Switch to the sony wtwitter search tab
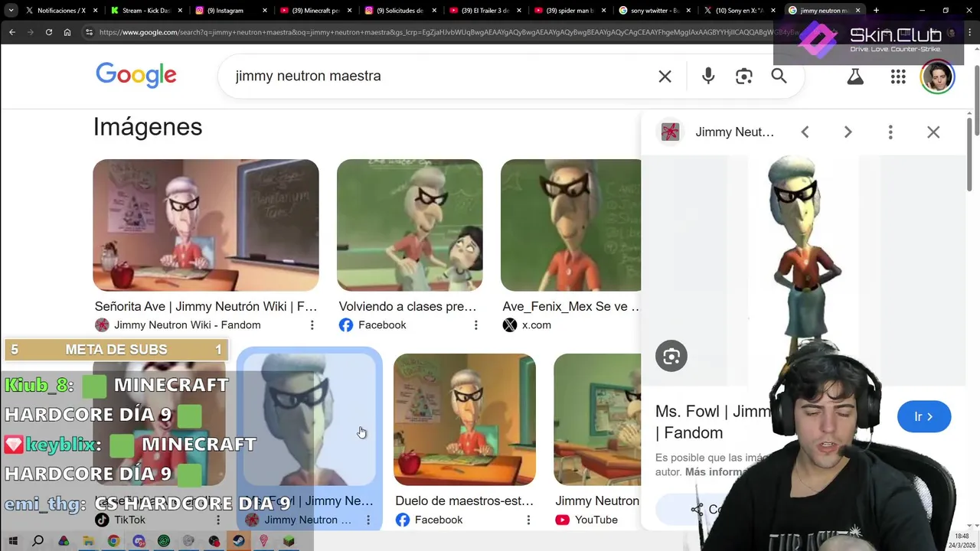 tap(653, 11)
